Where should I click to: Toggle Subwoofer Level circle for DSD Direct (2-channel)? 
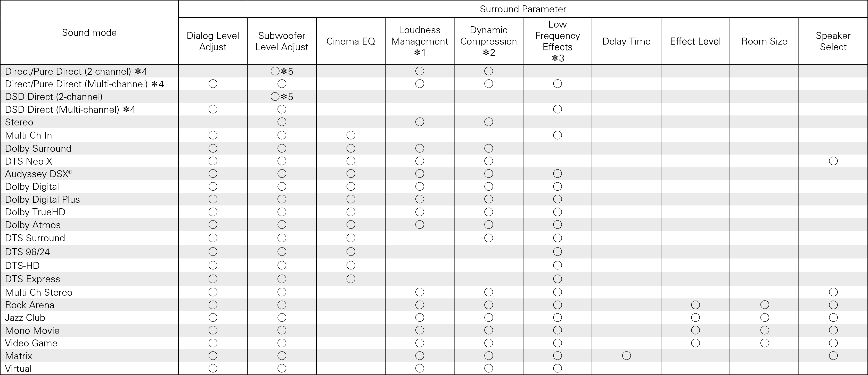[275, 97]
